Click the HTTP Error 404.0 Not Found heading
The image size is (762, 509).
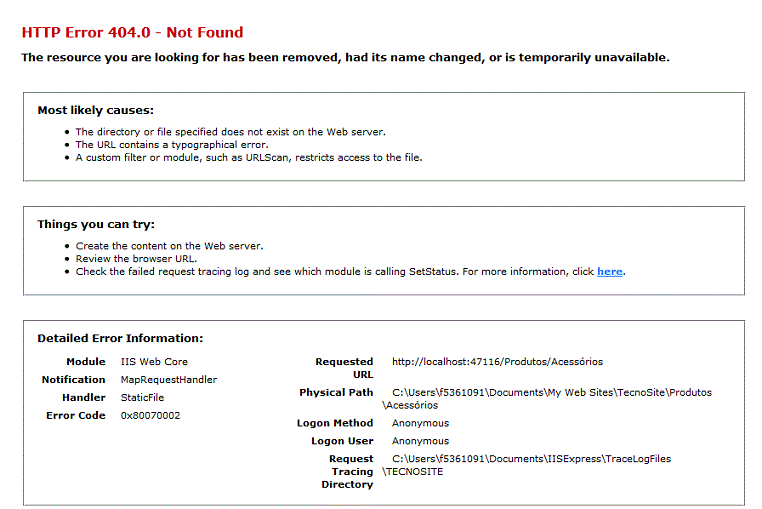pyautogui.click(x=132, y=32)
